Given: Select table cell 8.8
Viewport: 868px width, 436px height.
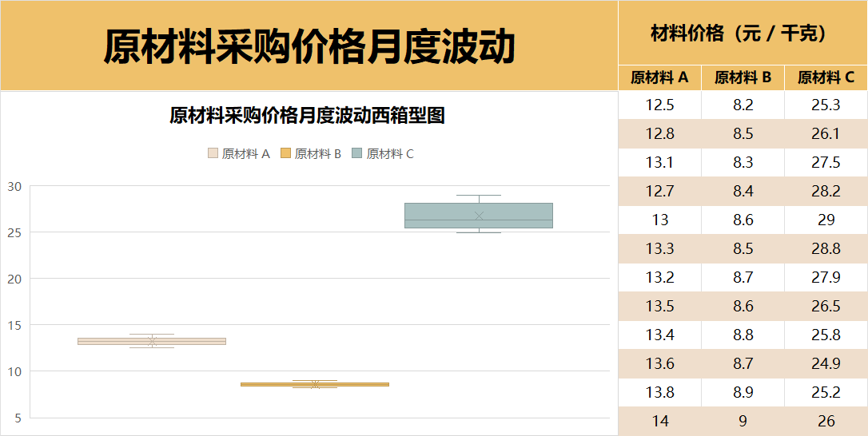Looking at the screenshot, I should [743, 335].
